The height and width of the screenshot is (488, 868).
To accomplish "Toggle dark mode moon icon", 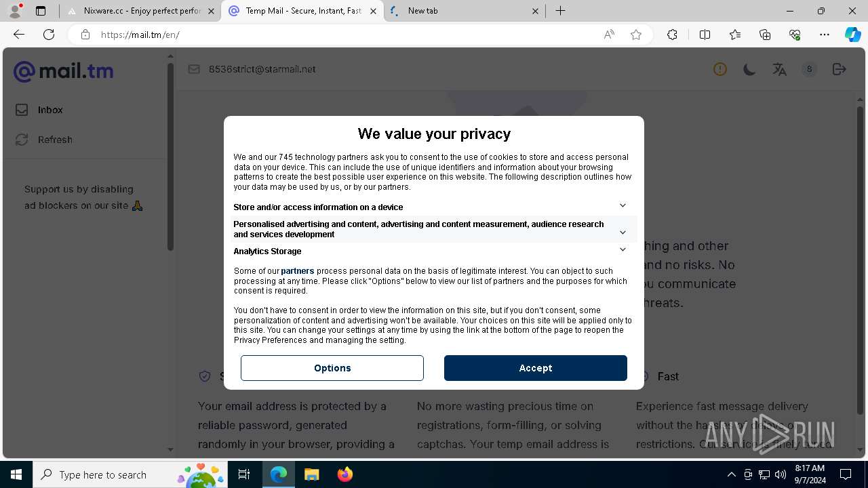I will (x=749, y=69).
